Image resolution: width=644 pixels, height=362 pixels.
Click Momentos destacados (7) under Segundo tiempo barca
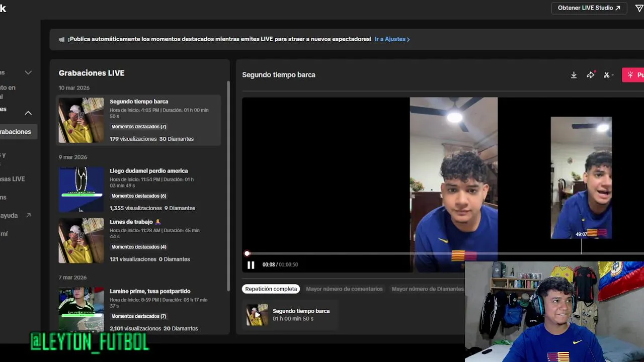pos(139,127)
